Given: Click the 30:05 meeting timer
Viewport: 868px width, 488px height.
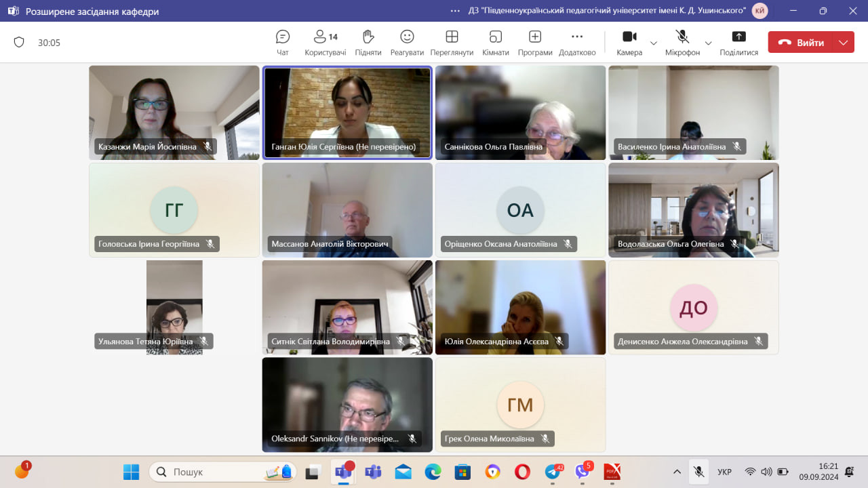Looking at the screenshot, I should click(49, 43).
